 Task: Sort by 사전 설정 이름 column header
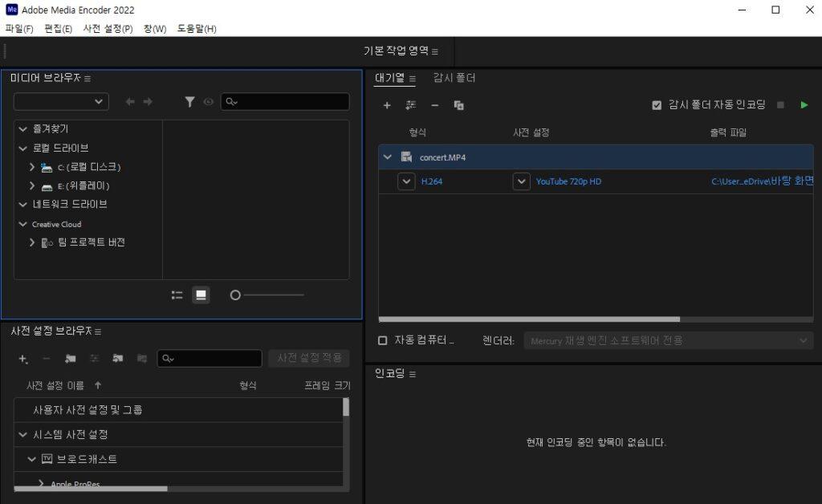pos(55,385)
